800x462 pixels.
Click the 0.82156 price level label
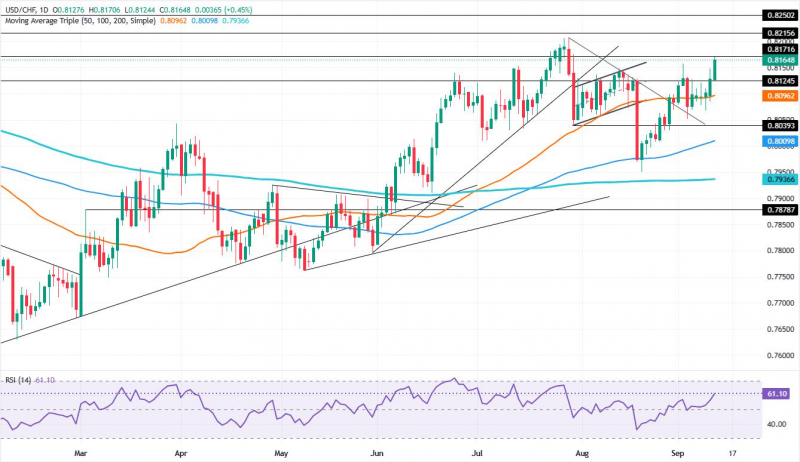(780, 33)
